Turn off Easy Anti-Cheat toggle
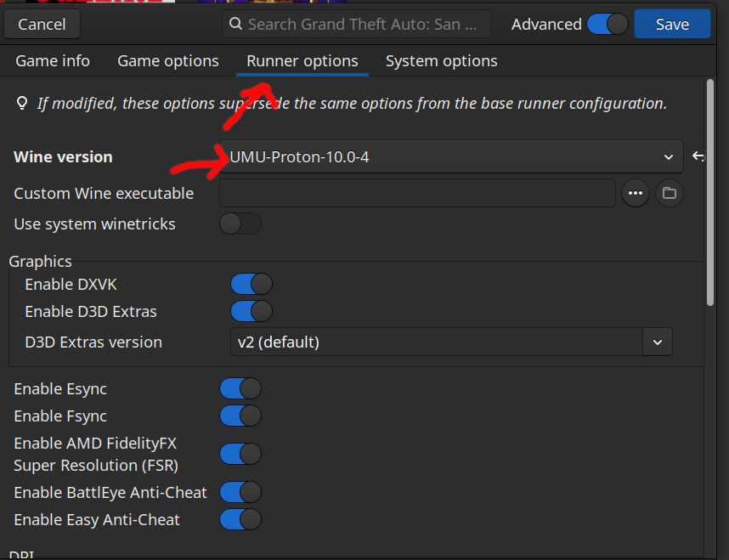 [x=240, y=519]
